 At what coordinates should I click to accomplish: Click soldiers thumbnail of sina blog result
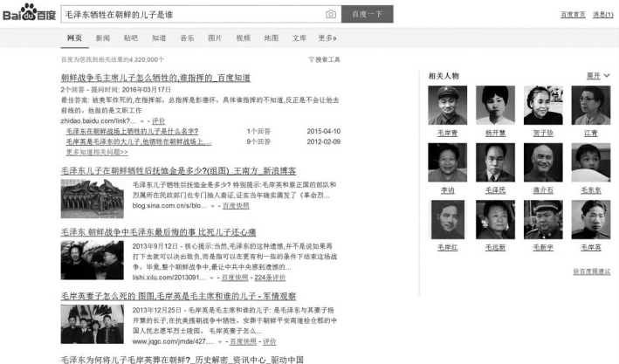pos(92,199)
